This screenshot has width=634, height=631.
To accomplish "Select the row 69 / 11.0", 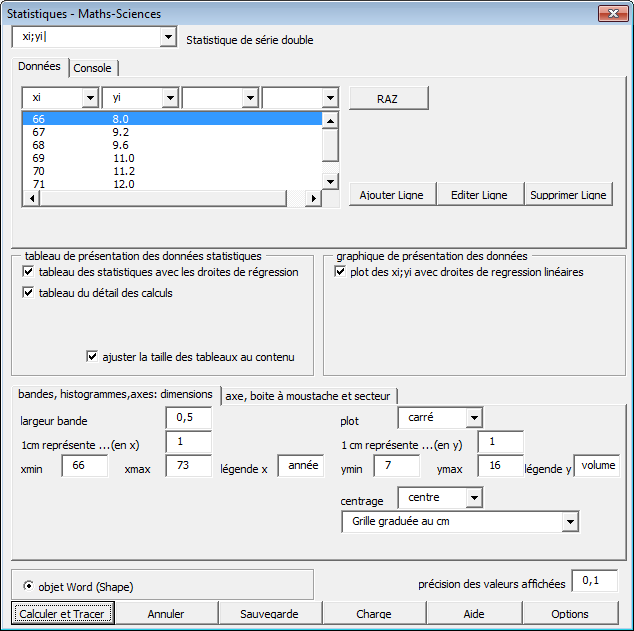I will 172,158.
